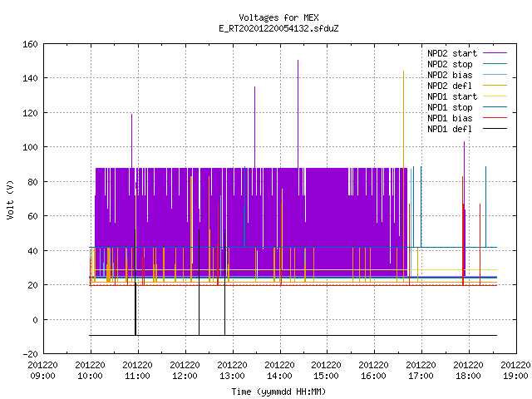Click the purple NPD2 start legend line
The image size is (532, 399).
coord(495,53)
